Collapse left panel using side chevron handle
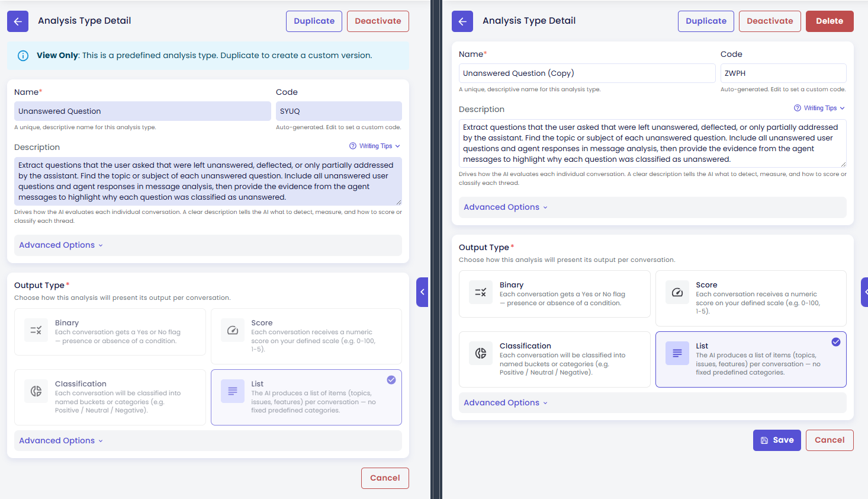Image resolution: width=868 pixels, height=499 pixels. point(422,292)
